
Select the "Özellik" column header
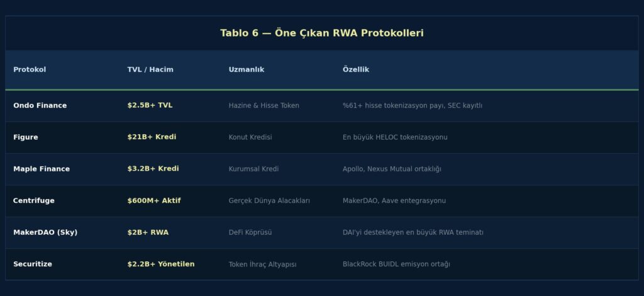(x=356, y=70)
